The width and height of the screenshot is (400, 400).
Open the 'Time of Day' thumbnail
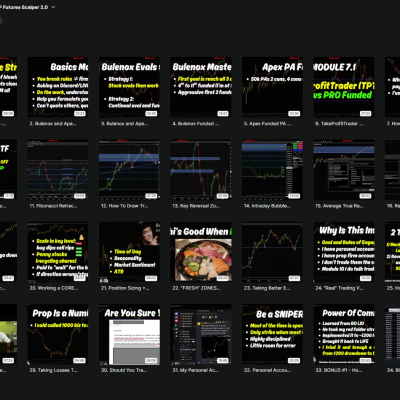(x=129, y=252)
